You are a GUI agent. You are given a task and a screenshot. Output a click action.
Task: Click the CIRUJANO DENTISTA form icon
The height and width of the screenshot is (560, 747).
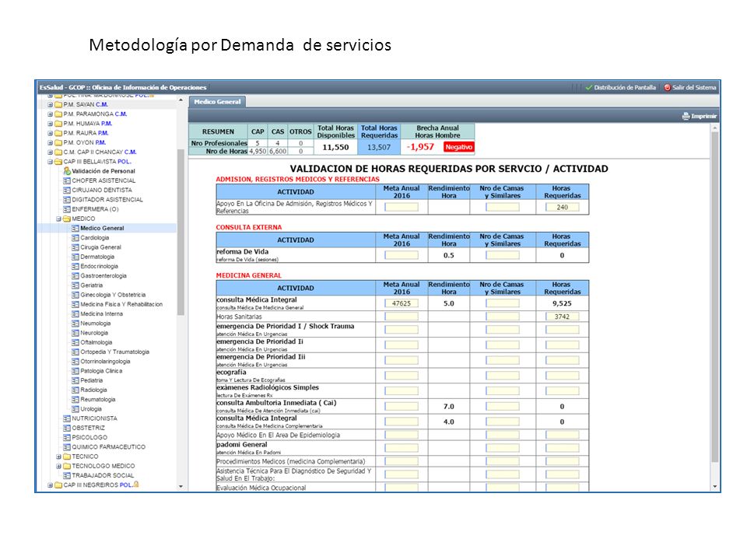point(67,190)
